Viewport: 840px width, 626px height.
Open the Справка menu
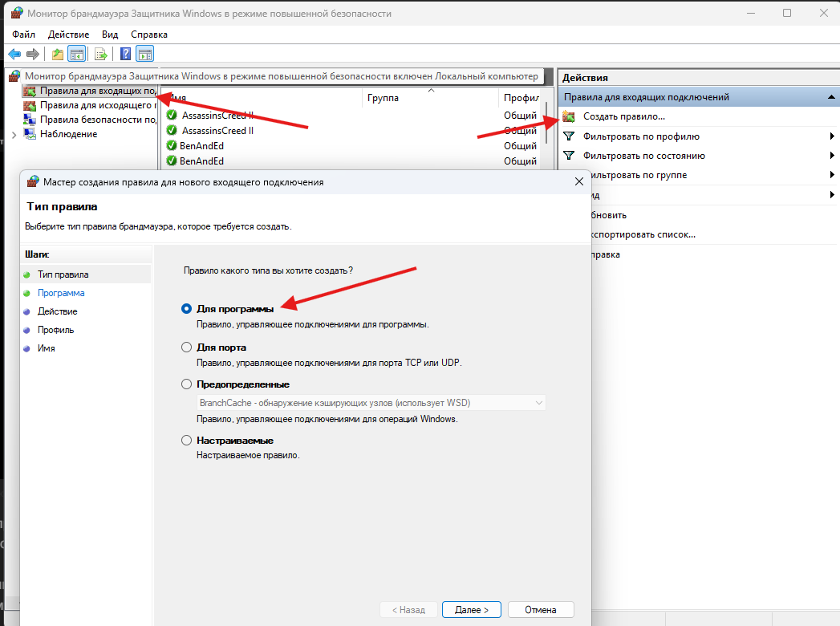(x=149, y=35)
